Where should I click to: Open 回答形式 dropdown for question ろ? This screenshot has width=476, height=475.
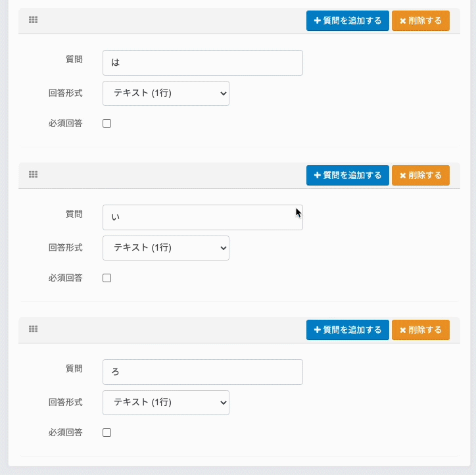(166, 403)
